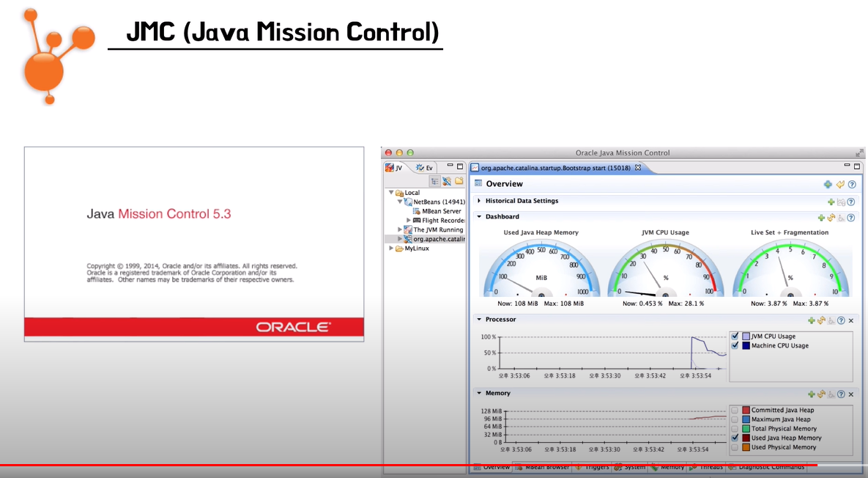Minimize the editor area
The image size is (868, 478).
tap(847, 165)
